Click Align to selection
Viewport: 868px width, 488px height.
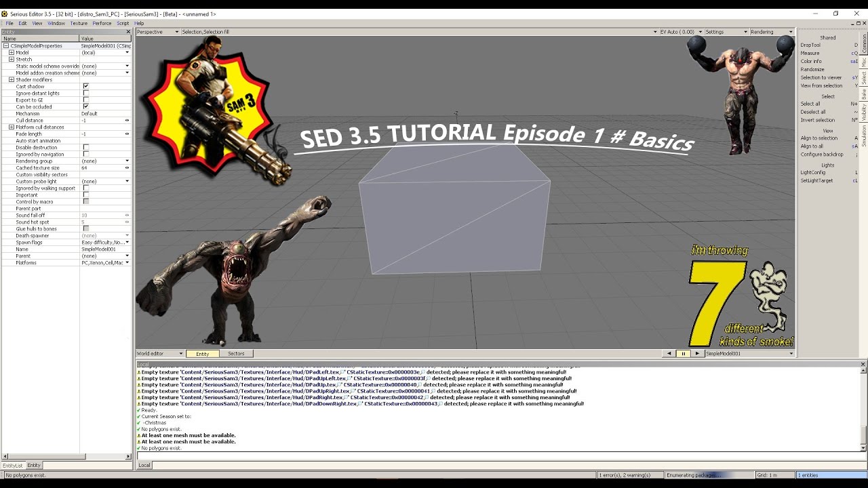click(x=819, y=138)
